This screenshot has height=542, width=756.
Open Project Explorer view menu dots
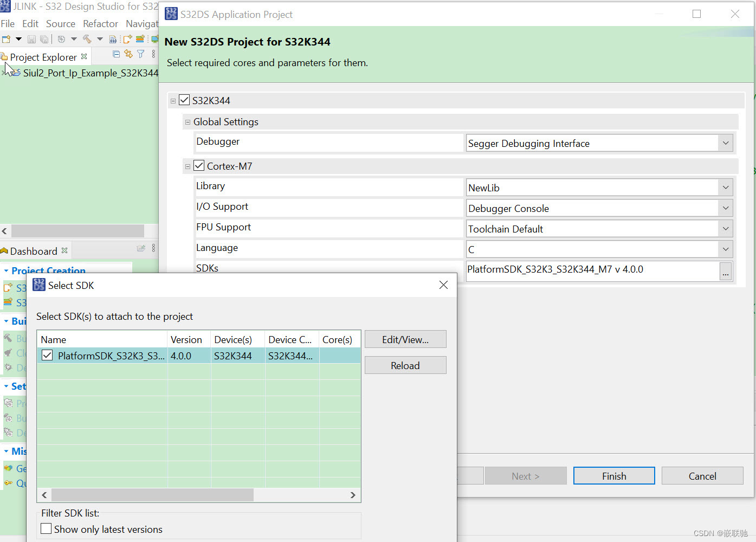pos(153,54)
